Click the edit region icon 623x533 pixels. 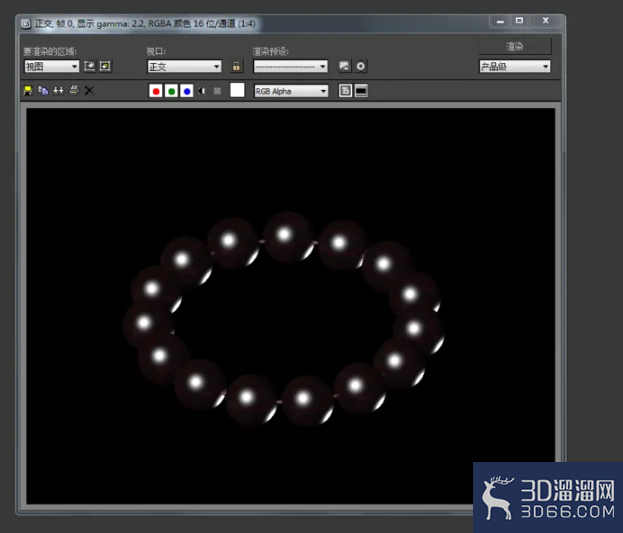click(90, 66)
